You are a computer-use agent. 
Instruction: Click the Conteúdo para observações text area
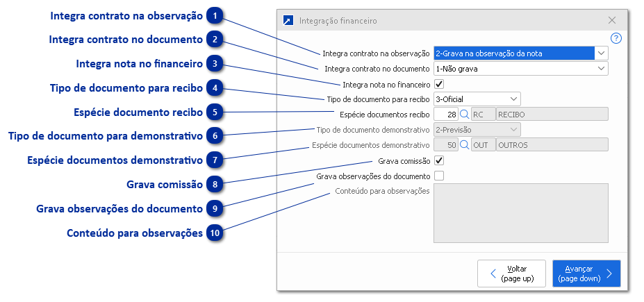(521, 213)
